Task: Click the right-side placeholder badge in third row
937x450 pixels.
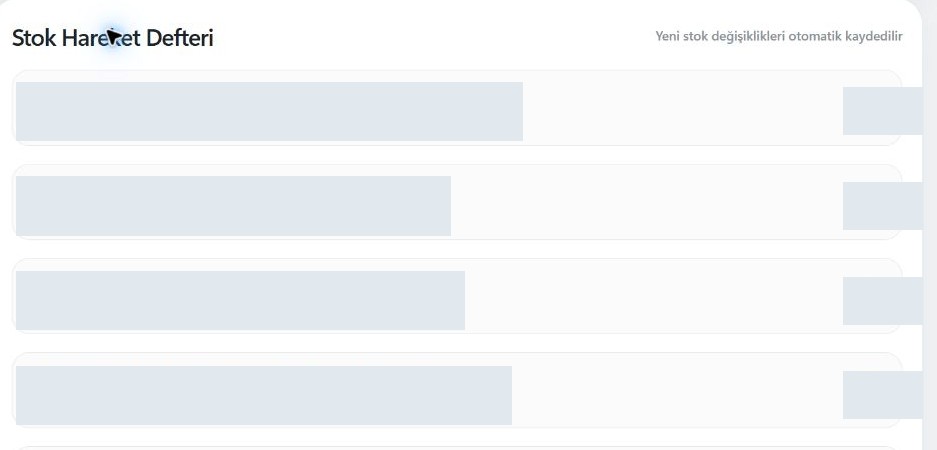Action: pyautogui.click(x=882, y=301)
